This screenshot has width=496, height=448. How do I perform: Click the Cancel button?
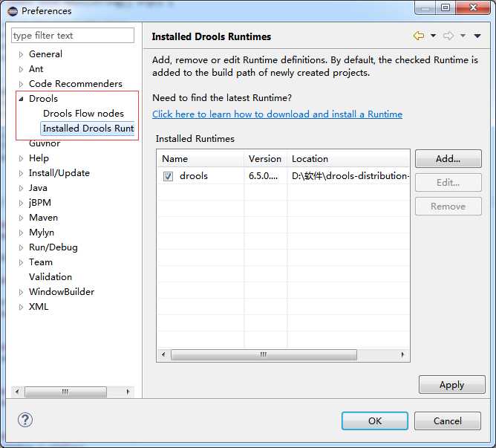pyautogui.click(x=448, y=421)
